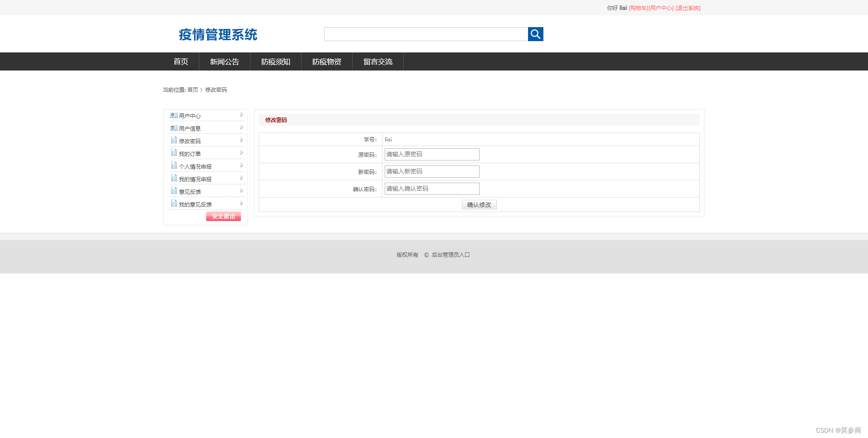Viewport: 868px width, 438px height.
Task: Click the 疫情管理系统 site logo
Action: (x=218, y=34)
